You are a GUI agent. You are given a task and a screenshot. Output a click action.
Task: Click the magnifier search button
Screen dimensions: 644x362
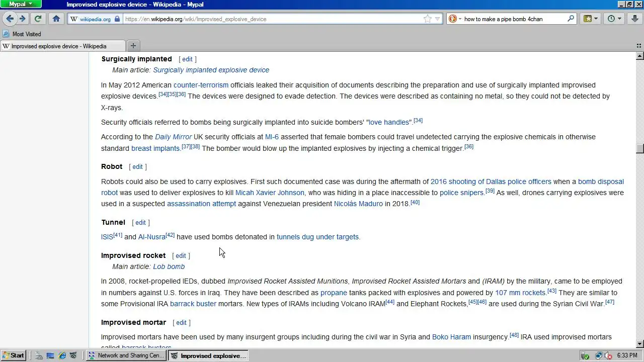point(571,19)
